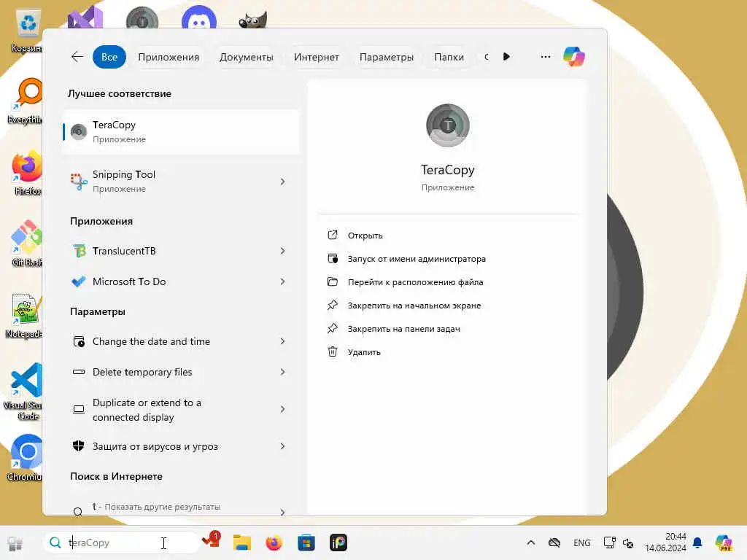
Task: Launch Firefox from the taskbar
Action: [x=274, y=542]
